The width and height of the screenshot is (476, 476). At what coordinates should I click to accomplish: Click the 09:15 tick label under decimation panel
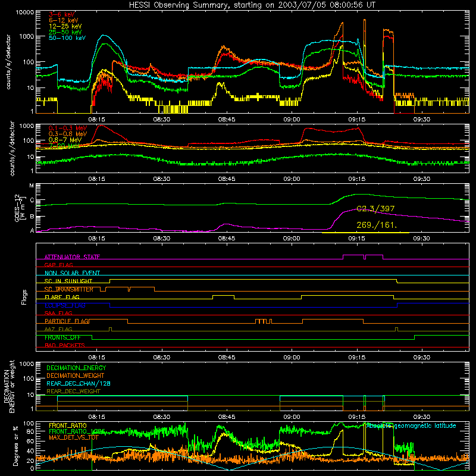point(356,417)
